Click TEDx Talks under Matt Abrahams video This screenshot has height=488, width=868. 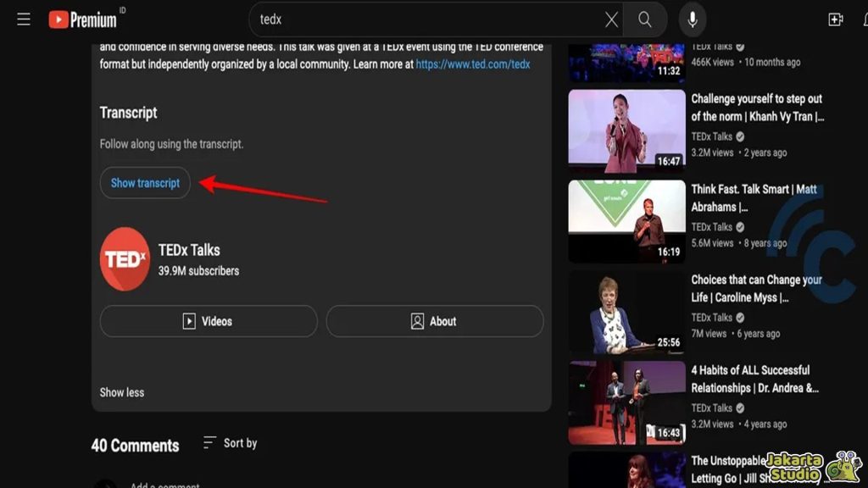coord(712,227)
